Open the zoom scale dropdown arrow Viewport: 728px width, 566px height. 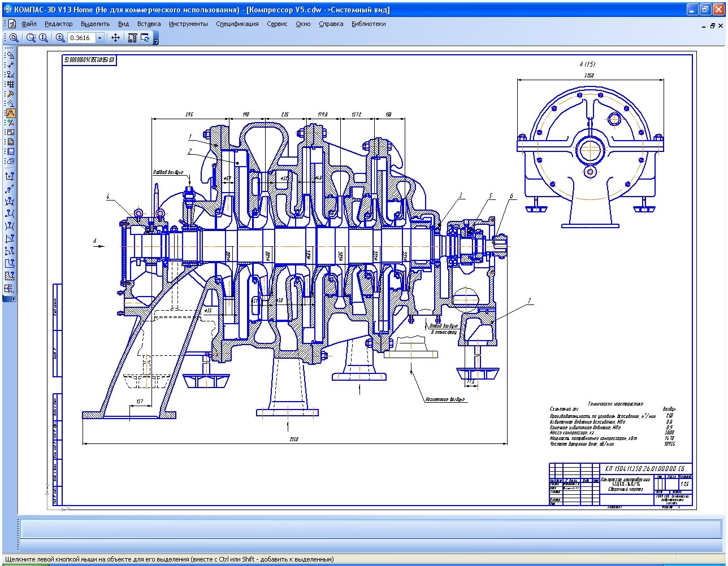click(100, 38)
